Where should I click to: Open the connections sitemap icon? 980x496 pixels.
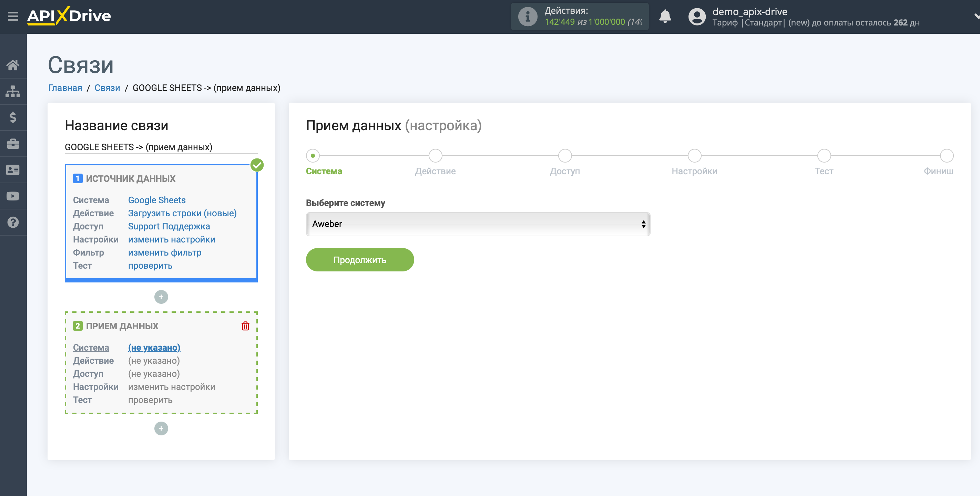click(13, 91)
